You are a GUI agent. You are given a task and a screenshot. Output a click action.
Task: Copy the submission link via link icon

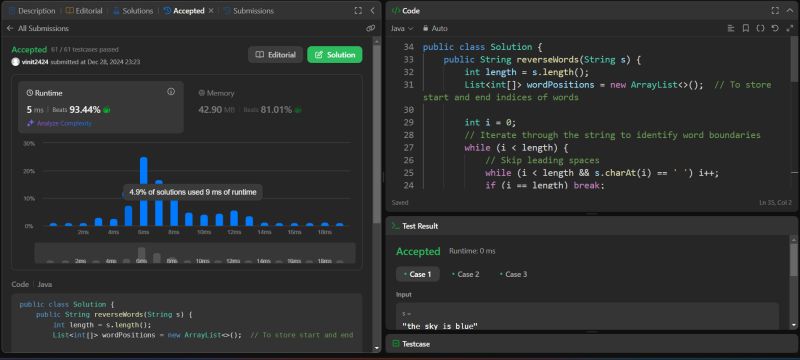[x=371, y=29]
